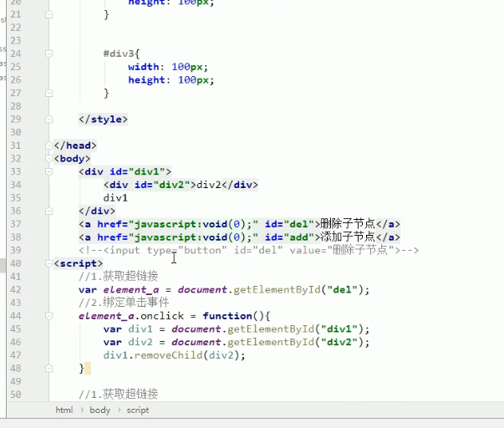Click the #div3 selector on line 24

tap(119, 53)
